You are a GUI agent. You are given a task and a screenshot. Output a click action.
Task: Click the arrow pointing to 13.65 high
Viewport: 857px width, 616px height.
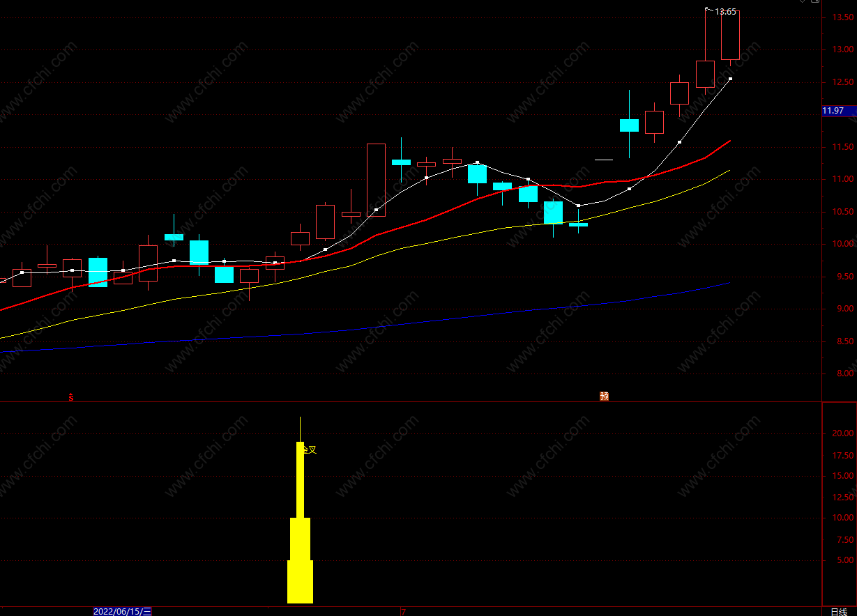[709, 10]
